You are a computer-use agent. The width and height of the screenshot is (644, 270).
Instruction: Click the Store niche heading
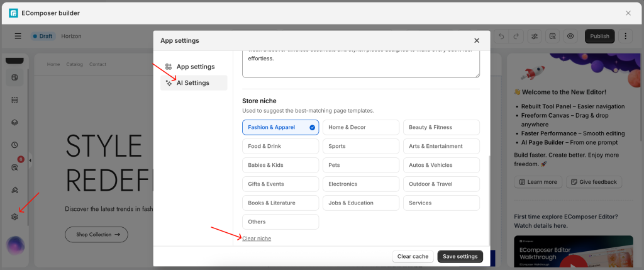coord(259,101)
